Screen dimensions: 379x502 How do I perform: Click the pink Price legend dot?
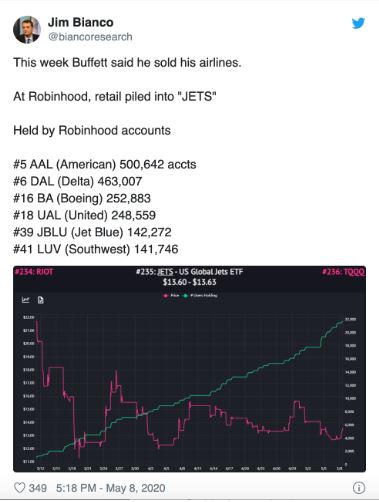(x=166, y=295)
